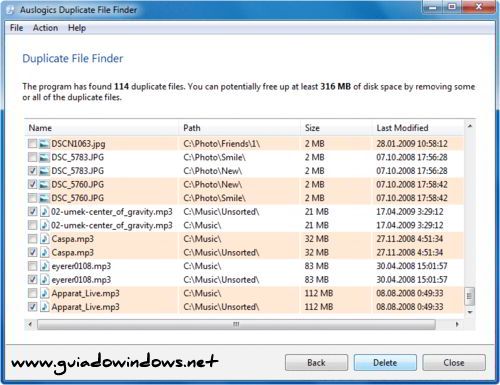Click music icon of Caspa.mp3 in C:\Music\
This screenshot has width=500, height=385.
(x=44, y=239)
